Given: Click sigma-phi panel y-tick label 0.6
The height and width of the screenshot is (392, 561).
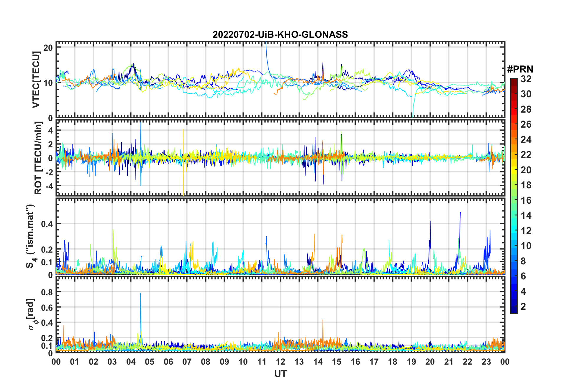Looking at the screenshot, I should tap(47, 307).
